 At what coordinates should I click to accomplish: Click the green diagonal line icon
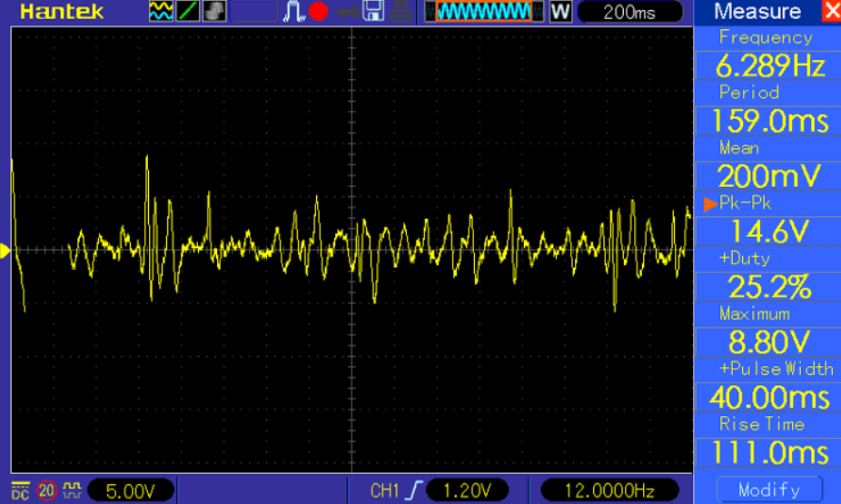[187, 12]
